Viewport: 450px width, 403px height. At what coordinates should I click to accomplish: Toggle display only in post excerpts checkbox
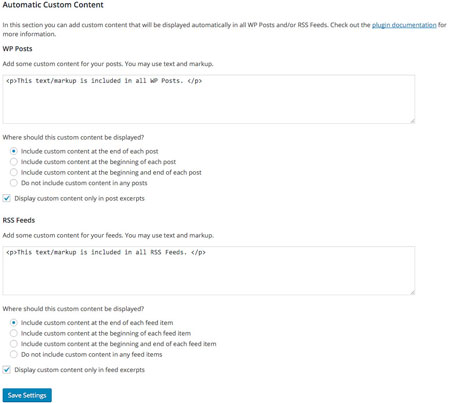pyautogui.click(x=6, y=198)
